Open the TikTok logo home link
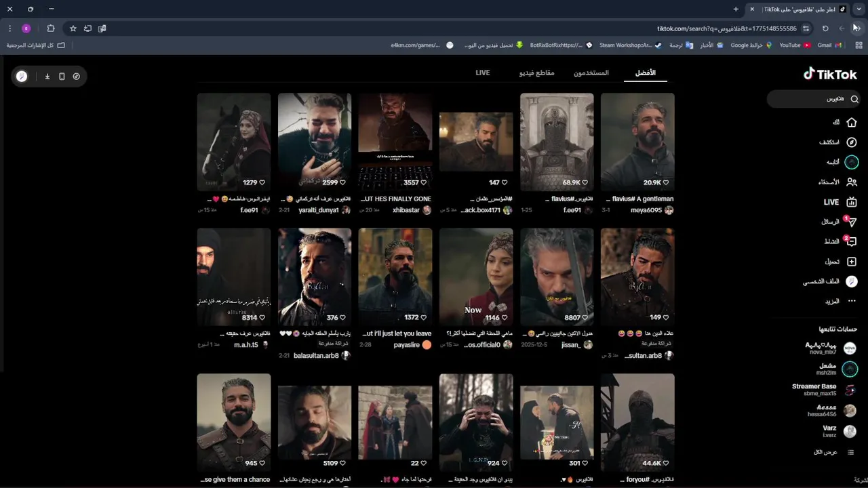 point(830,74)
